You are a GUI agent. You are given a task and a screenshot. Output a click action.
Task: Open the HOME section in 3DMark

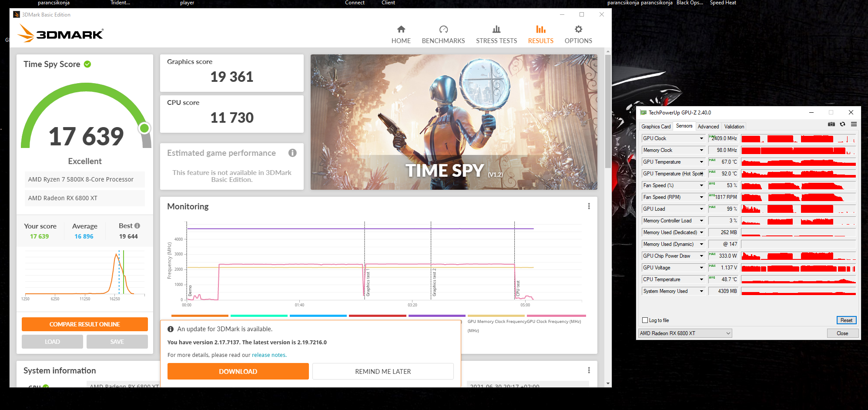click(401, 35)
